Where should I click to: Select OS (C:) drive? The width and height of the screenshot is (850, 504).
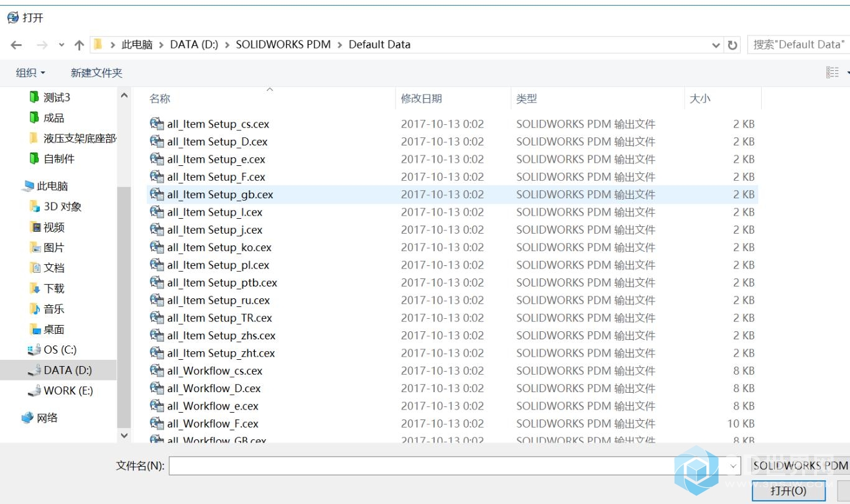[x=60, y=350]
